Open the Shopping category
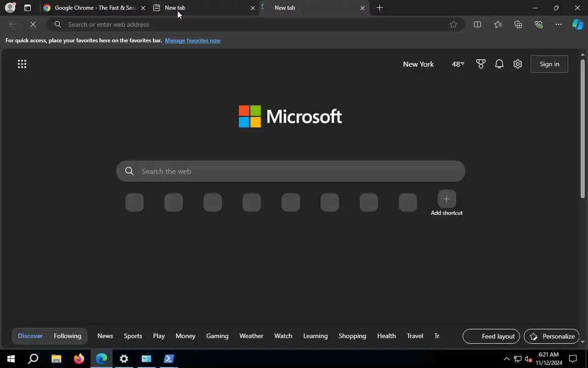 [x=352, y=336]
